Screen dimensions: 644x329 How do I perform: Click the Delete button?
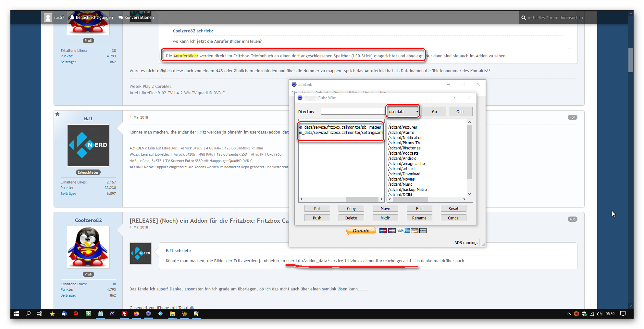pos(351,218)
